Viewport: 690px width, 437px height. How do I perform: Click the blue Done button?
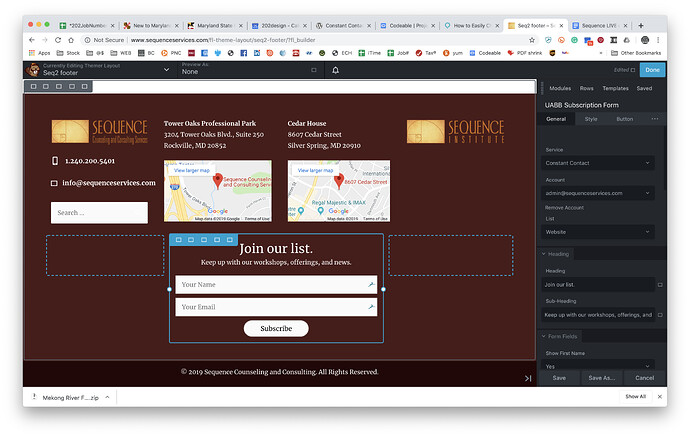click(x=652, y=70)
